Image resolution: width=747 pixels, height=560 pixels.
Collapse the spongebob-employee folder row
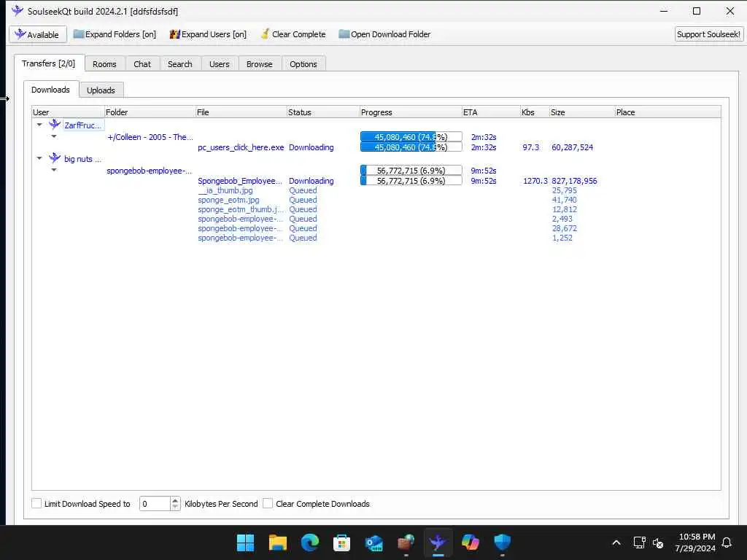54,170
